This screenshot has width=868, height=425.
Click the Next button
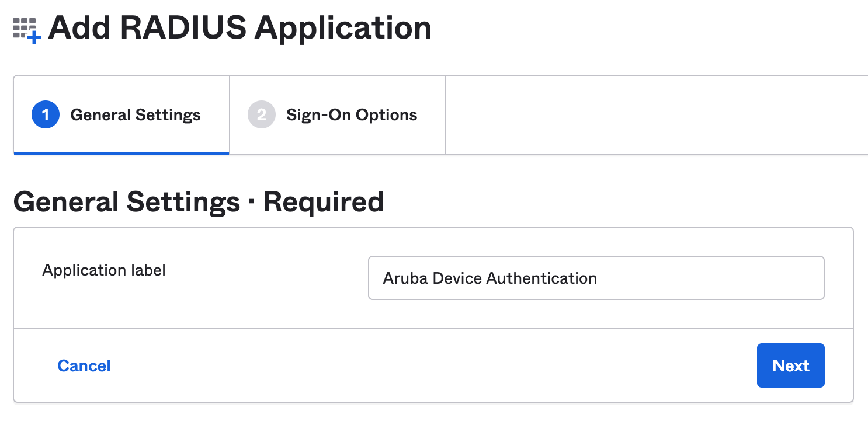coord(790,365)
